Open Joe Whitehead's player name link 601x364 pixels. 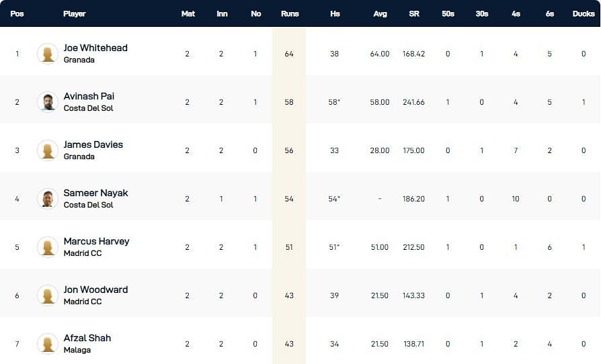pos(95,48)
